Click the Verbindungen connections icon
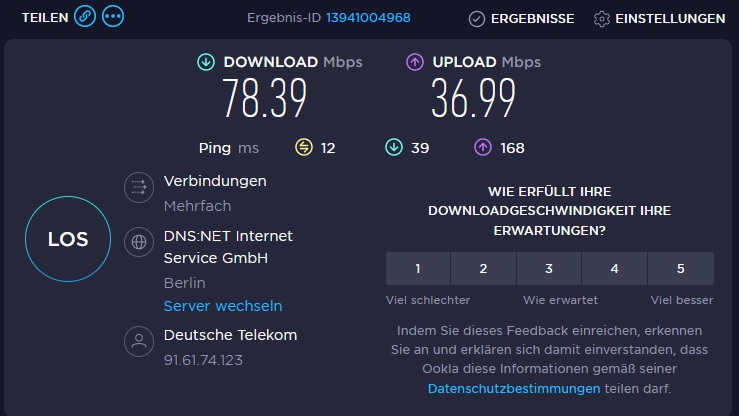 [x=139, y=188]
